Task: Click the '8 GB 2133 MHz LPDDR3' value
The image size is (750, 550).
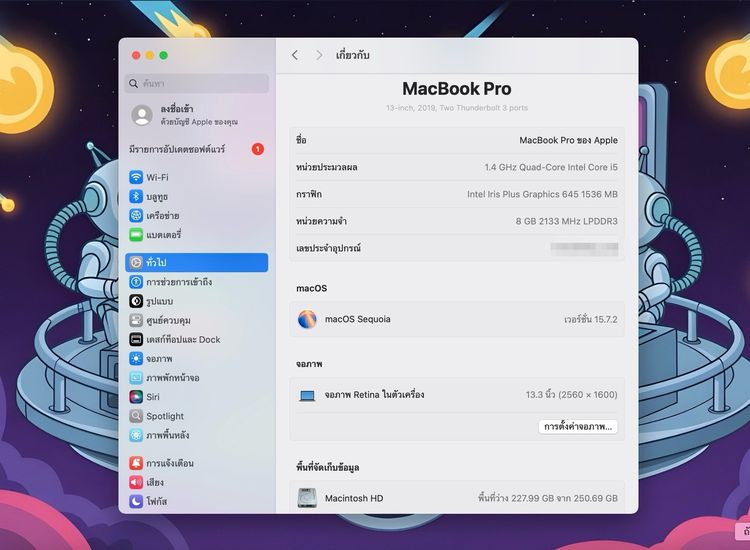Action: 567,221
